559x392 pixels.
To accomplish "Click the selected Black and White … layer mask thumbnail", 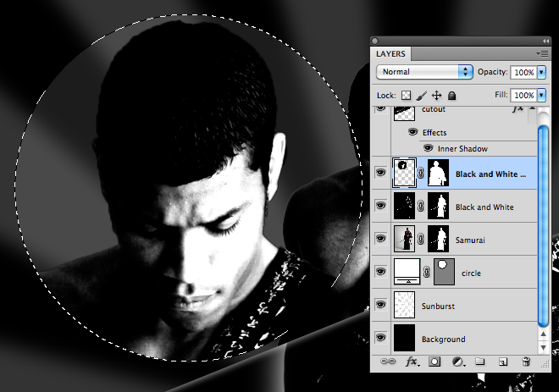I will click(x=438, y=173).
